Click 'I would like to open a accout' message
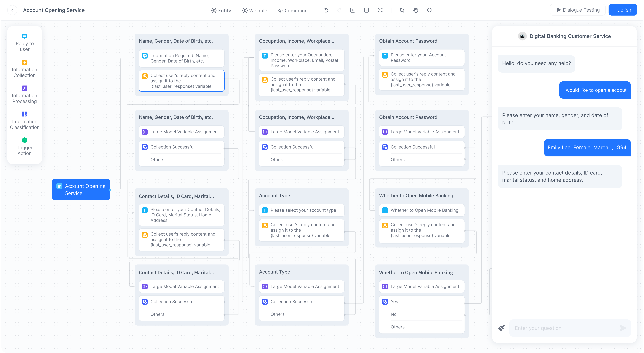Screen dimensions: 644x353 click(x=595, y=90)
